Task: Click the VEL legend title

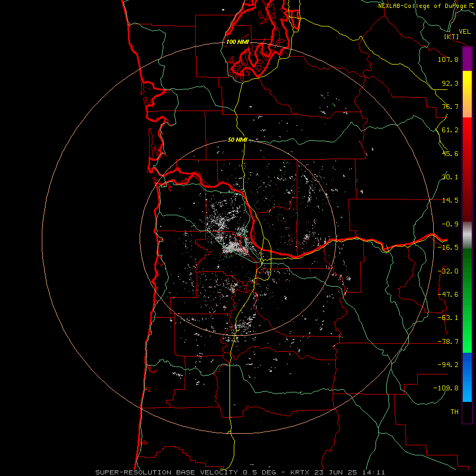Action: click(x=464, y=31)
